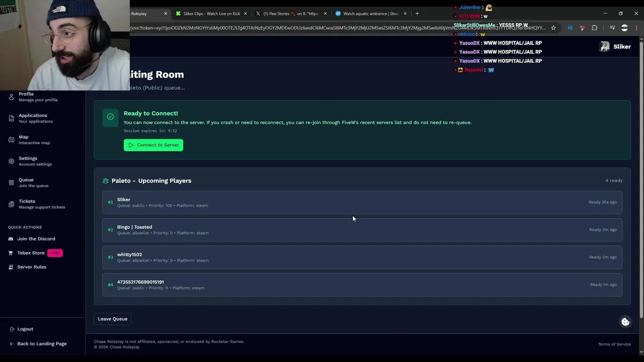This screenshot has width=644, height=362.
Task: Open the browser three-dot menu
Action: (636, 28)
